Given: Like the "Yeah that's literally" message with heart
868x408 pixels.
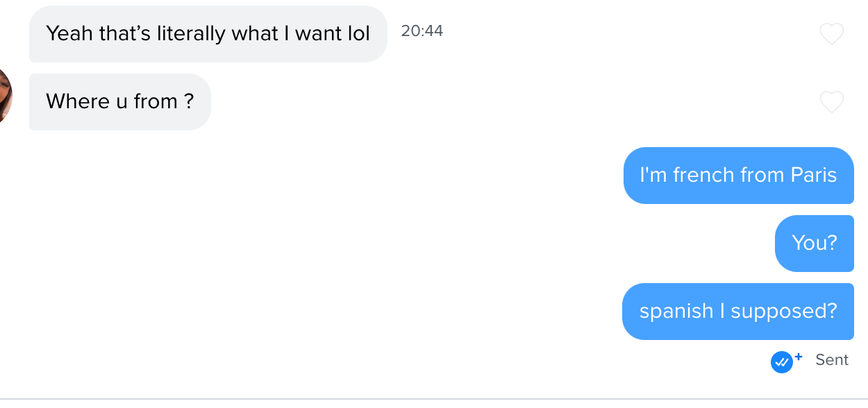Looking at the screenshot, I should pos(831,34).
